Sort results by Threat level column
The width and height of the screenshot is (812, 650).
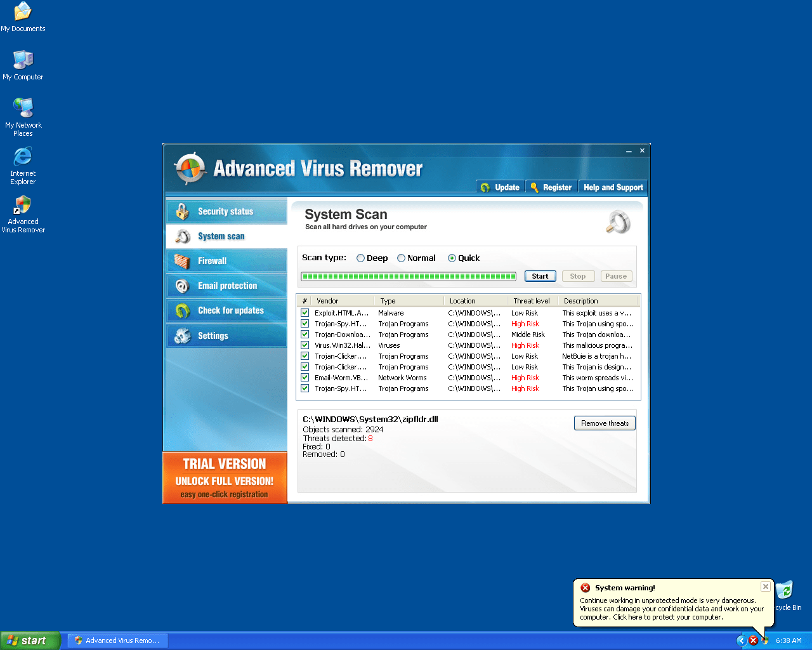[532, 300]
